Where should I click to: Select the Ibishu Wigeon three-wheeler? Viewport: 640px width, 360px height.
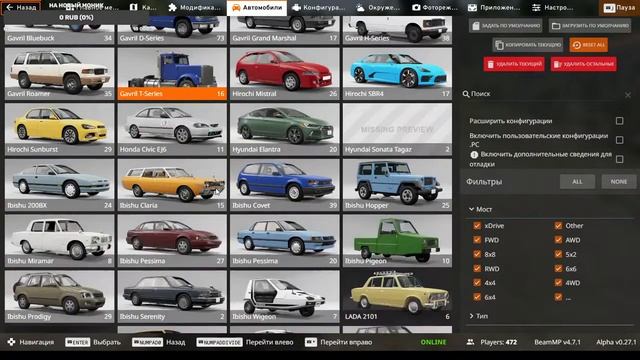(284, 296)
